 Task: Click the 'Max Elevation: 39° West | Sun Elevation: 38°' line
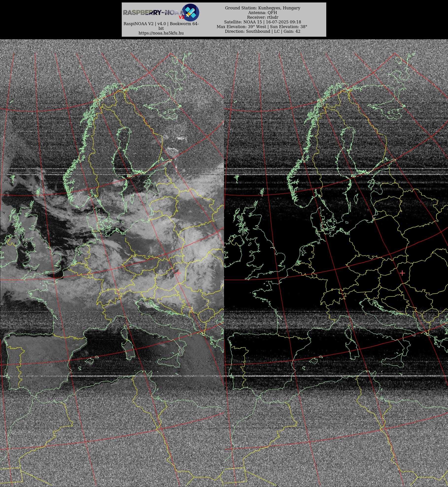pyautogui.click(x=262, y=27)
